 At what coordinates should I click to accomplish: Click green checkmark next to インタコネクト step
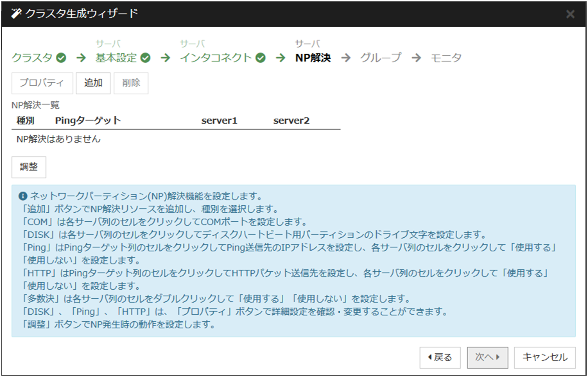(260, 58)
